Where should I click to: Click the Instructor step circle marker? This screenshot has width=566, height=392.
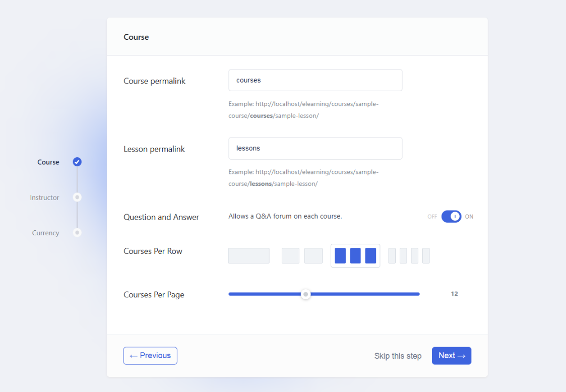pyautogui.click(x=77, y=198)
